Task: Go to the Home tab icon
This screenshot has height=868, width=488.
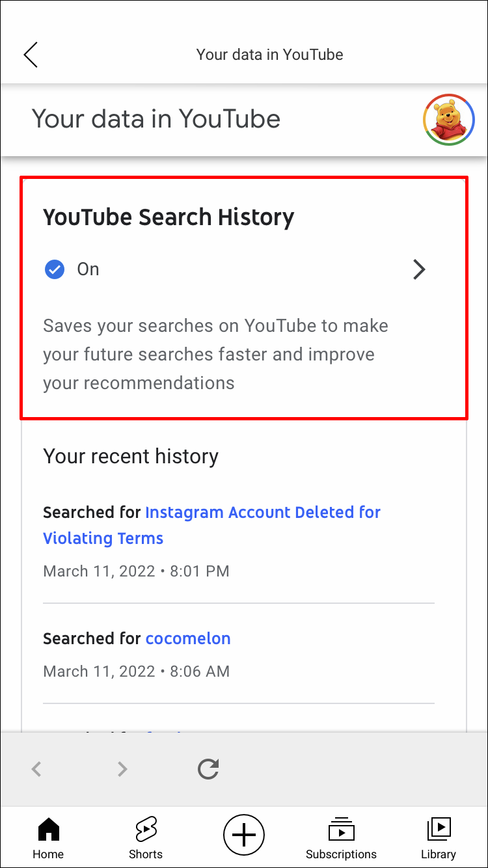Action: pos(49,830)
